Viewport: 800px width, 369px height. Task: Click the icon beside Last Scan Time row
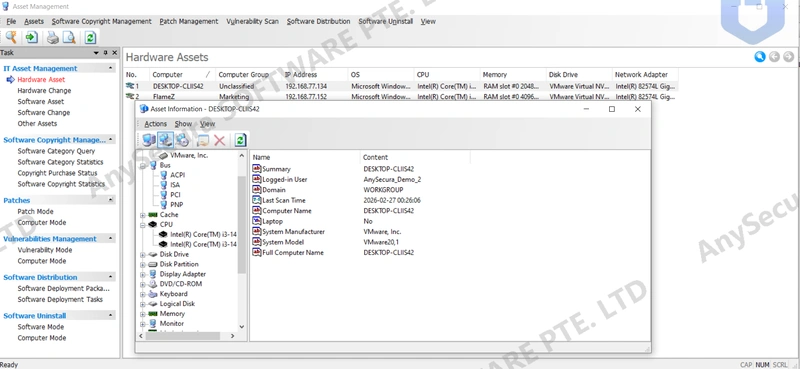(257, 200)
